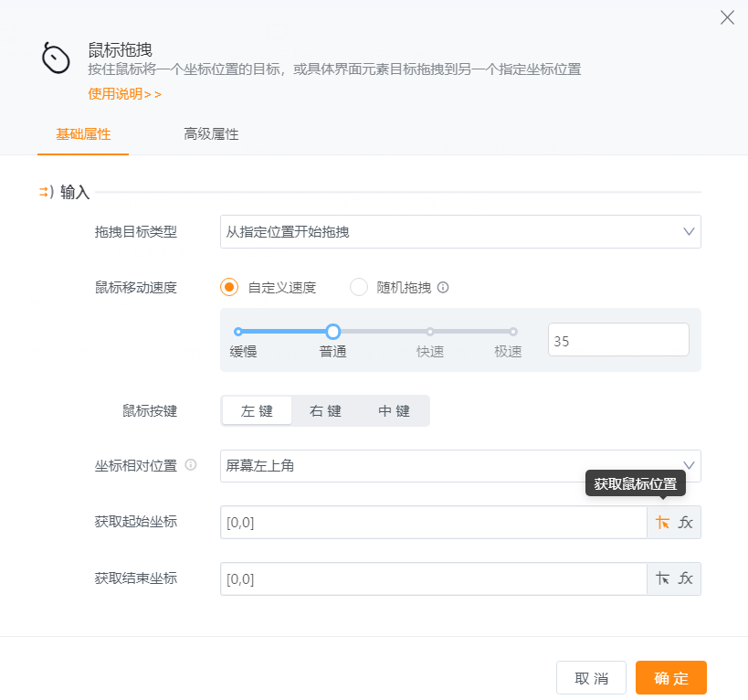Viewport: 748px width, 700px height.
Task: Close the 鼠标拖拽 dialog with X
Action: 727,17
